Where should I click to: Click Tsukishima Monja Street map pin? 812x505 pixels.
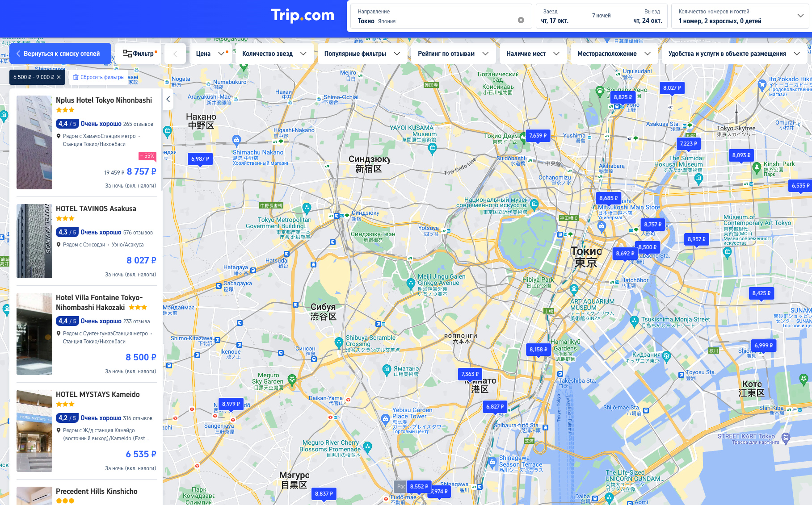(634, 321)
